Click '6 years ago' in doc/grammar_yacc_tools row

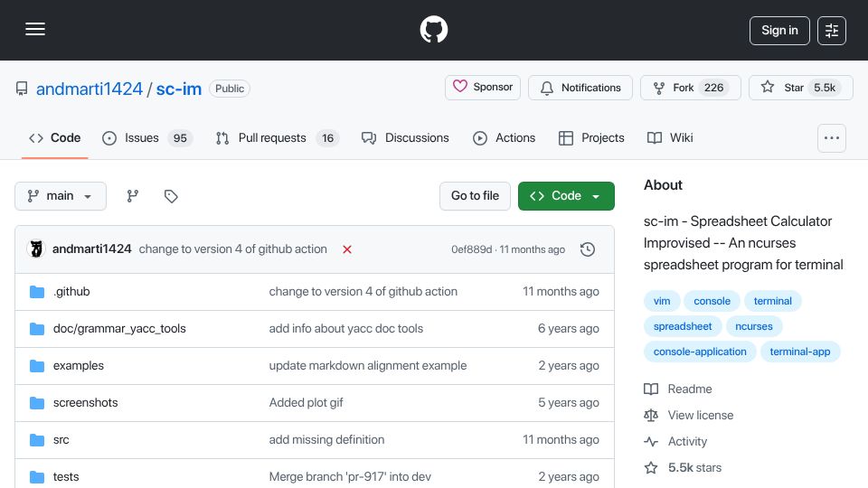tap(569, 329)
